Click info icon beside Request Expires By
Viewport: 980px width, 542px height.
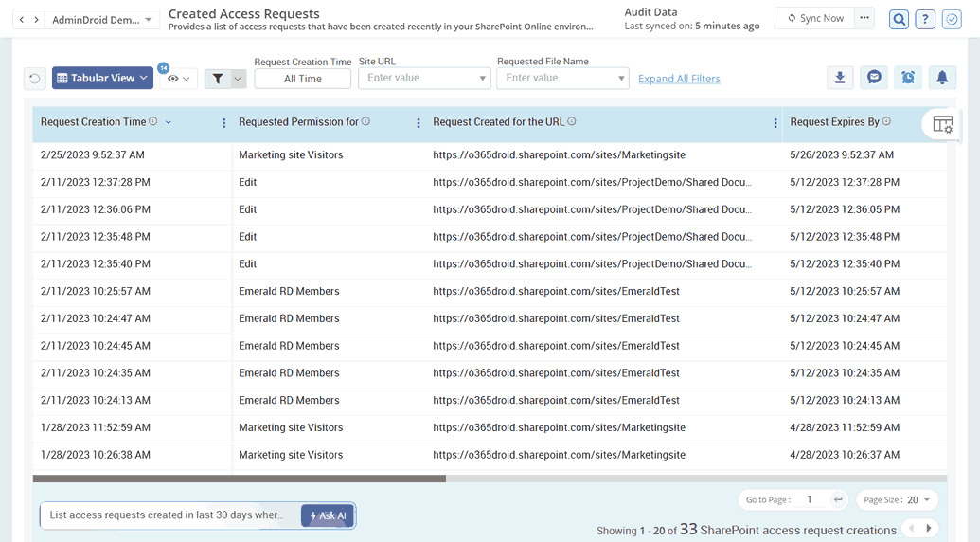click(x=886, y=122)
